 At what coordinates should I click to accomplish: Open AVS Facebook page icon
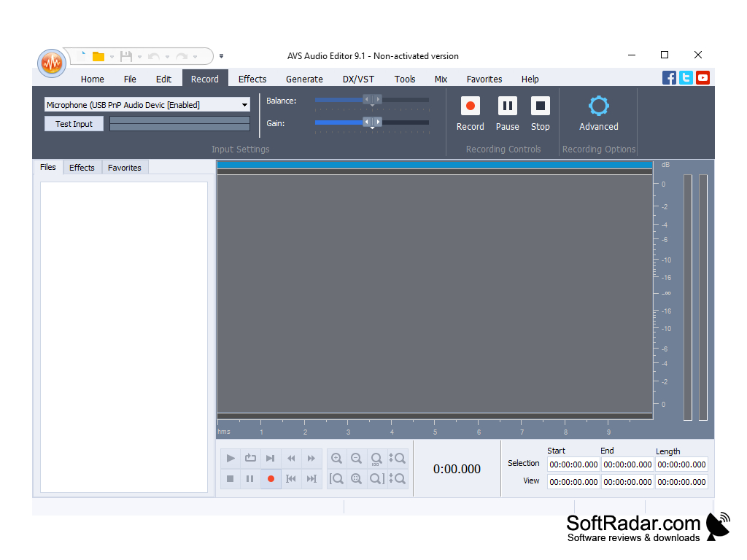click(669, 77)
